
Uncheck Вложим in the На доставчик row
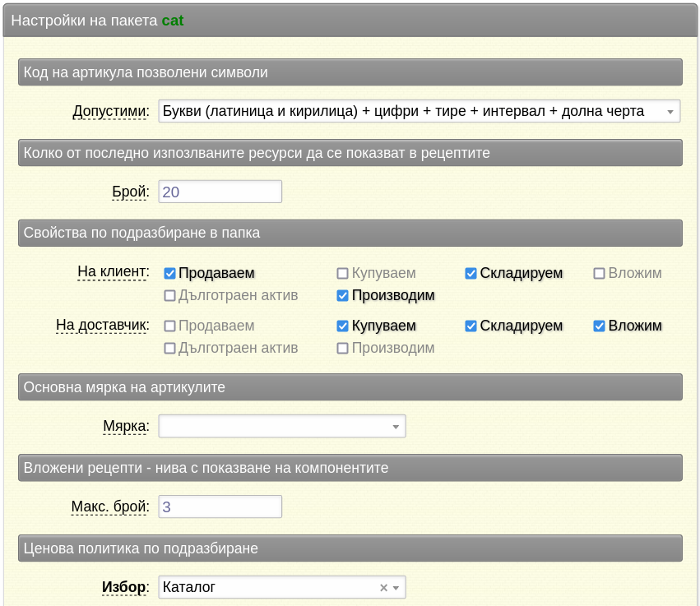(599, 326)
